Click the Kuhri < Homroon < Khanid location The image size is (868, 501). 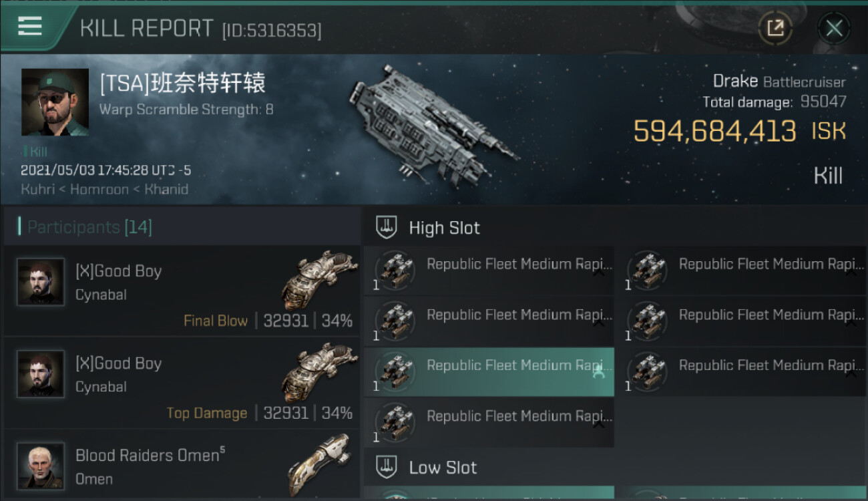[x=104, y=189]
